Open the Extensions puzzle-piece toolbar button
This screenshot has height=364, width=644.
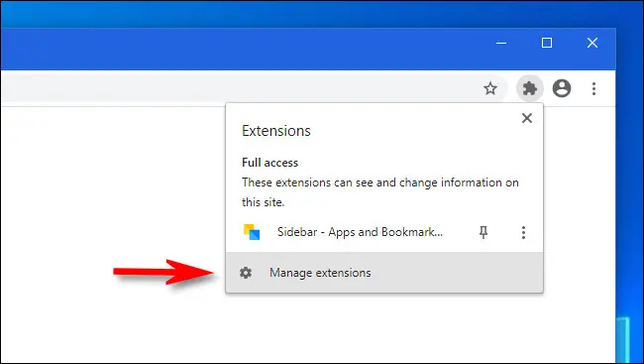click(530, 88)
